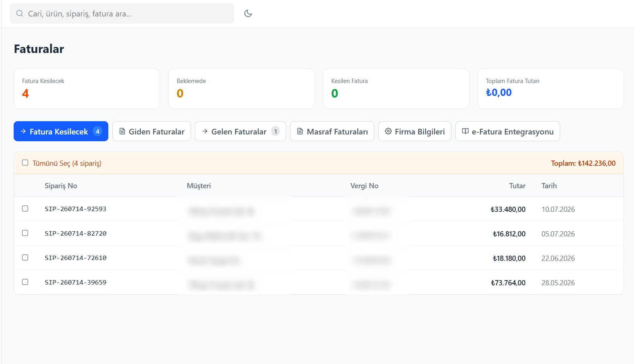Tick checkbox for SIP-260714-39659
634x364 pixels.
tap(25, 282)
